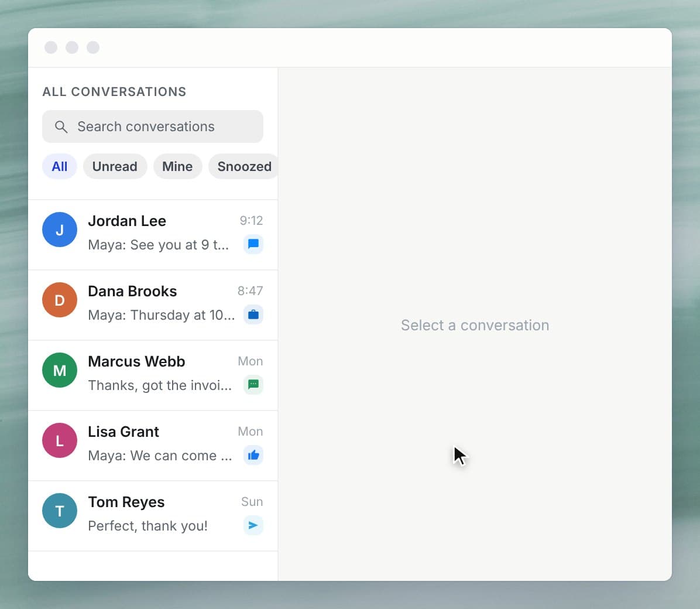Show only Unread conversations

(x=115, y=166)
